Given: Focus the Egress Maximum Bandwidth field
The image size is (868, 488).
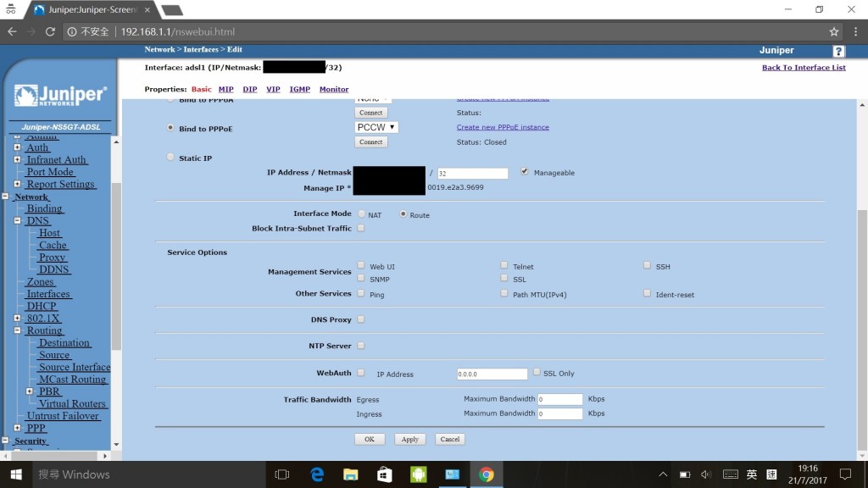Looking at the screenshot, I should [559, 399].
